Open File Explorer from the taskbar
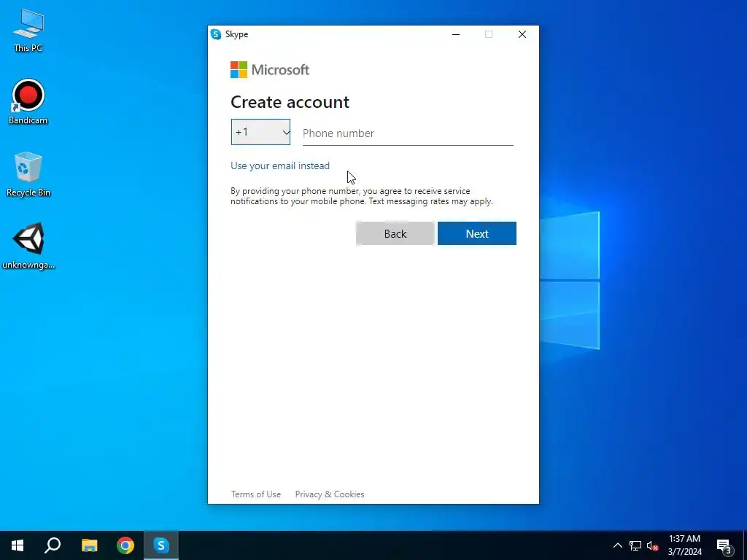The width and height of the screenshot is (747, 560). point(89,545)
